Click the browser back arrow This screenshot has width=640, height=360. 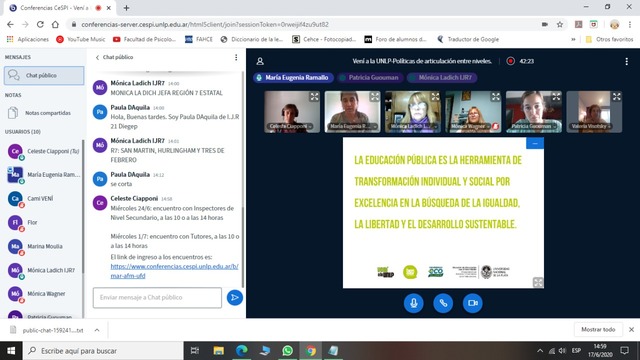[x=10, y=24]
